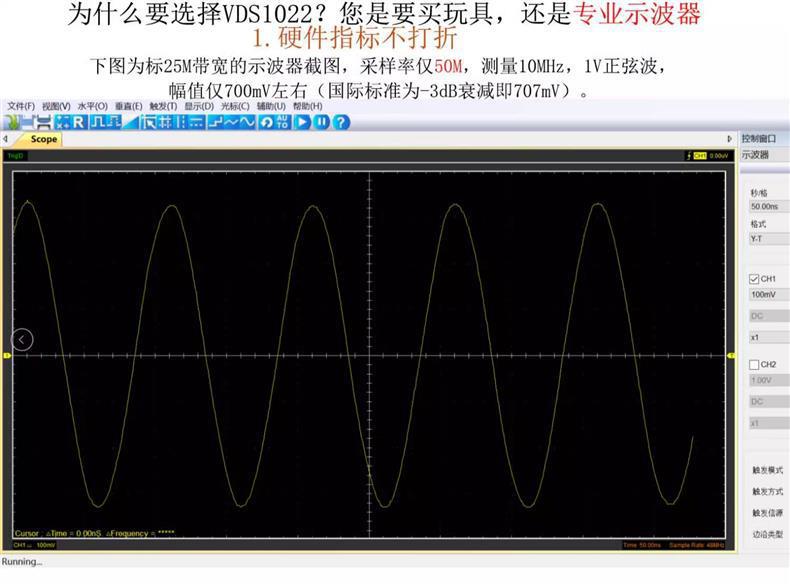Click the 触发信源 label
Viewport: 790px width, 586px height.
768,513
